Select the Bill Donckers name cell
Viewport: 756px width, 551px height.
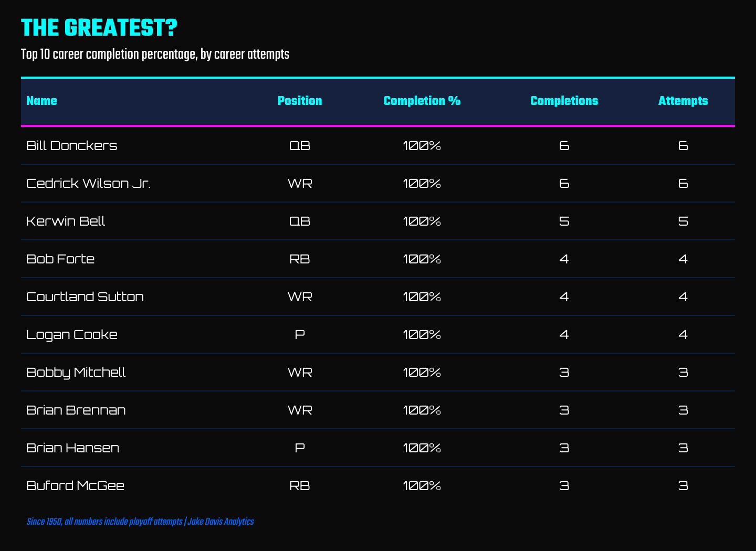pos(72,145)
